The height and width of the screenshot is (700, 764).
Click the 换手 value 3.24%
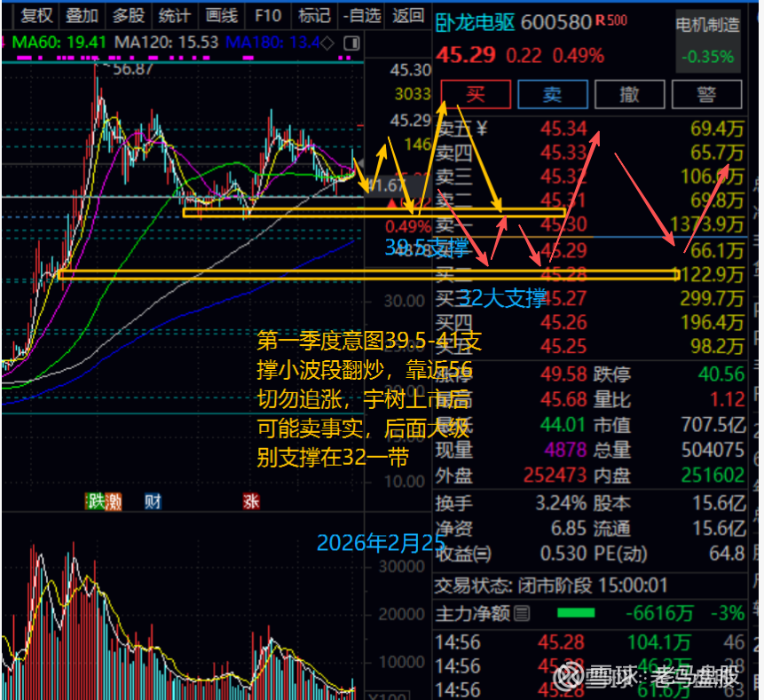(561, 503)
